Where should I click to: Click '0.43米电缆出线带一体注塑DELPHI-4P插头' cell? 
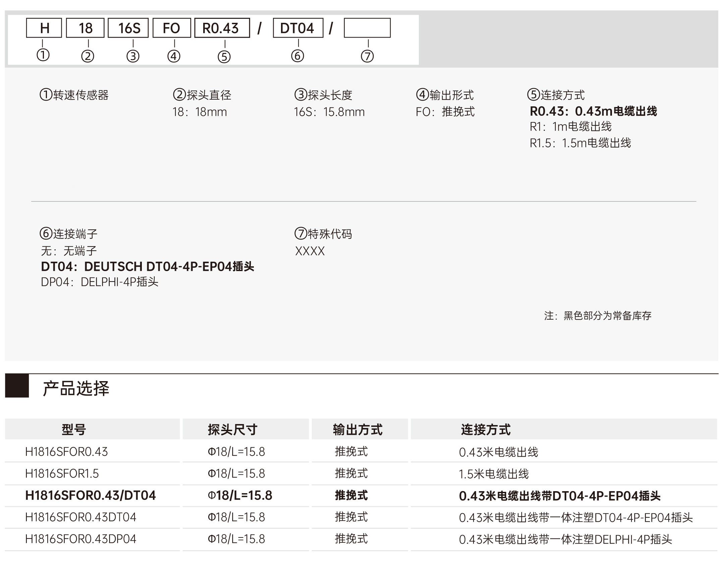(x=566, y=539)
